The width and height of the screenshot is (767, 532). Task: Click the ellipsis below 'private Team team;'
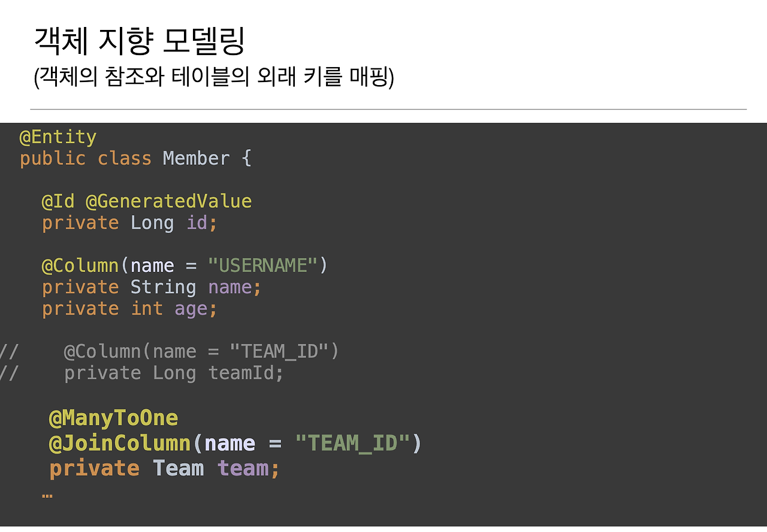[x=47, y=495]
